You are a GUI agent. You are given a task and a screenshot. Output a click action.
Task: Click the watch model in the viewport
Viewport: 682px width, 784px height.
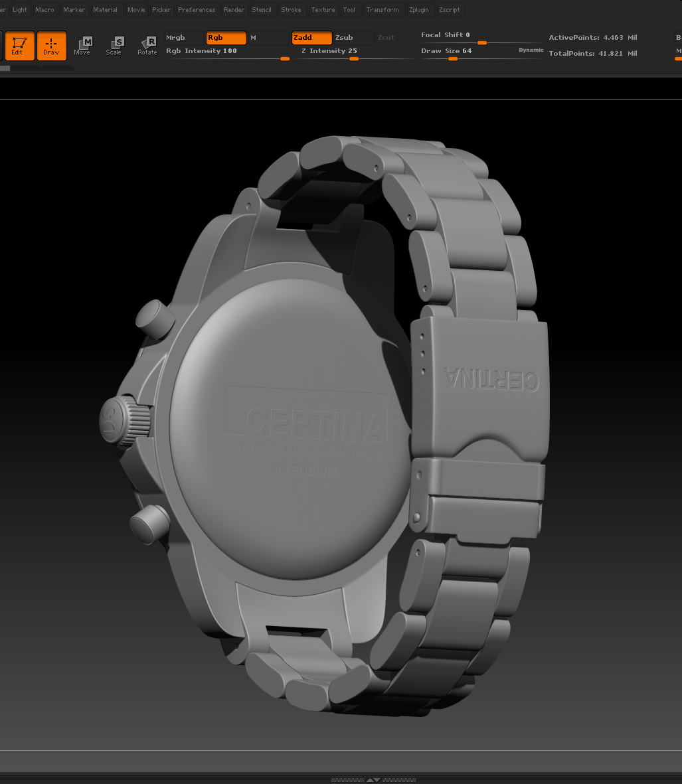(x=325, y=425)
